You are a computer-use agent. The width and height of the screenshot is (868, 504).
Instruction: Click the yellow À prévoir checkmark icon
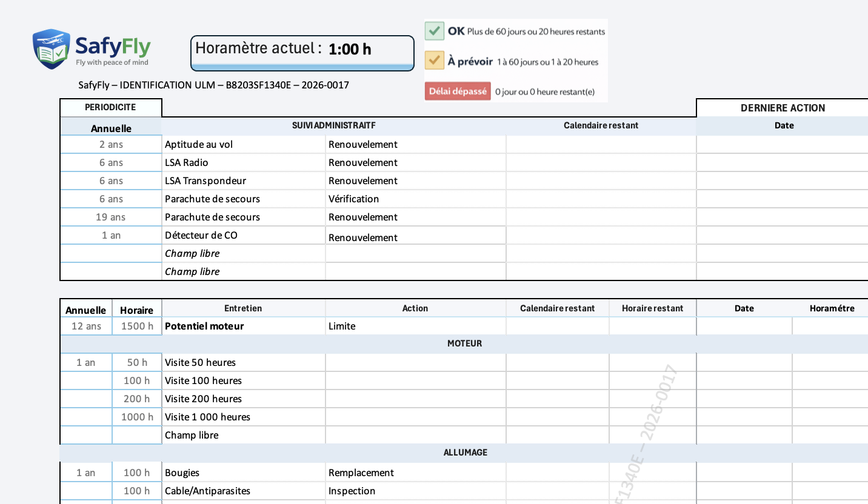(435, 61)
